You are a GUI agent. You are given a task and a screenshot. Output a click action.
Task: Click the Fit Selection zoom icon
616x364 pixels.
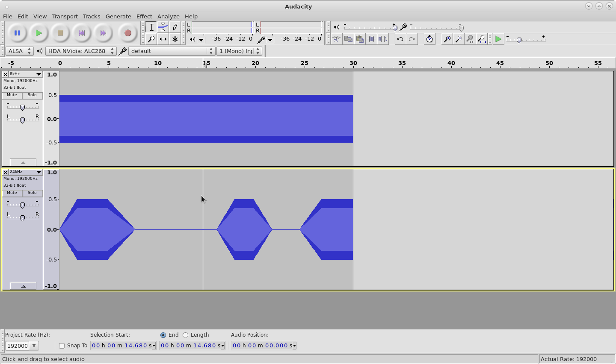[470, 39]
